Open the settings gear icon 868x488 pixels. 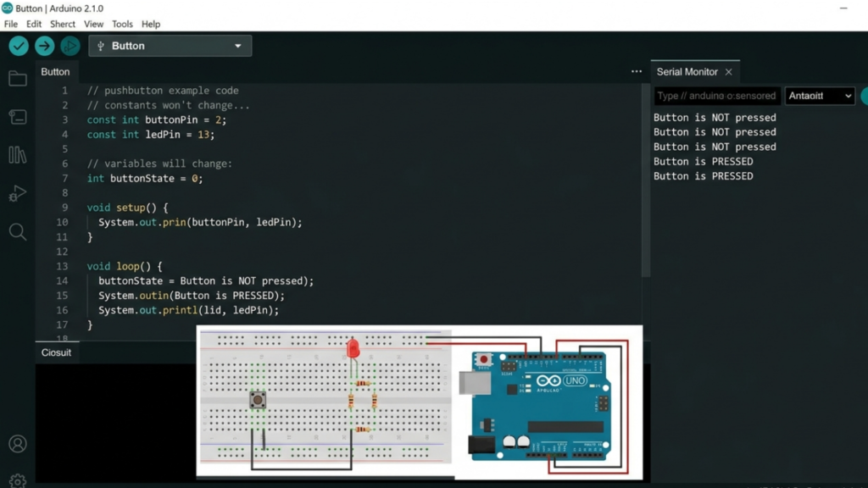(x=18, y=480)
